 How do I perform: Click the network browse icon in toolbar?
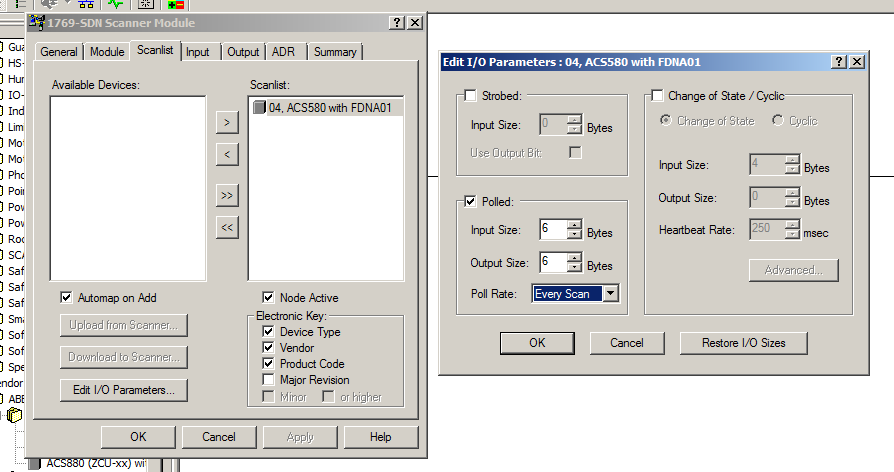click(87, 4)
